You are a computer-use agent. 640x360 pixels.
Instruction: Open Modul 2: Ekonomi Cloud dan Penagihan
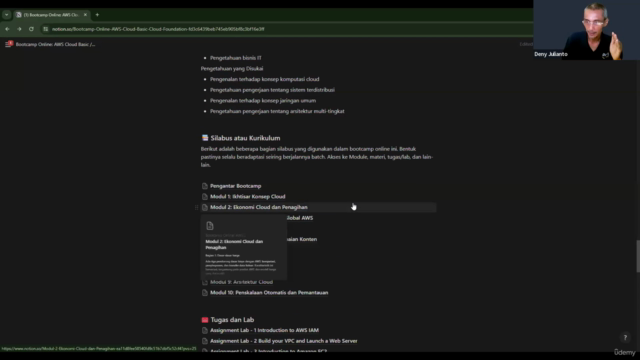point(259,207)
